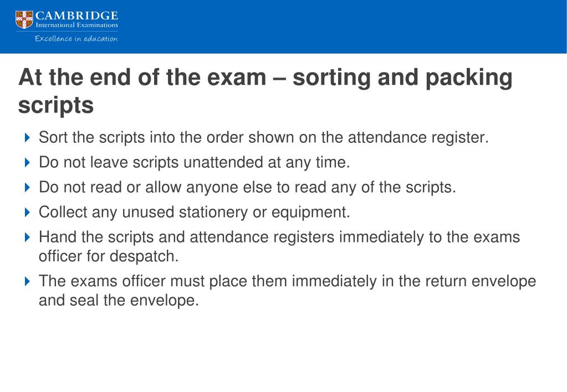Click the text "and seal the envelope."

tap(119, 301)
